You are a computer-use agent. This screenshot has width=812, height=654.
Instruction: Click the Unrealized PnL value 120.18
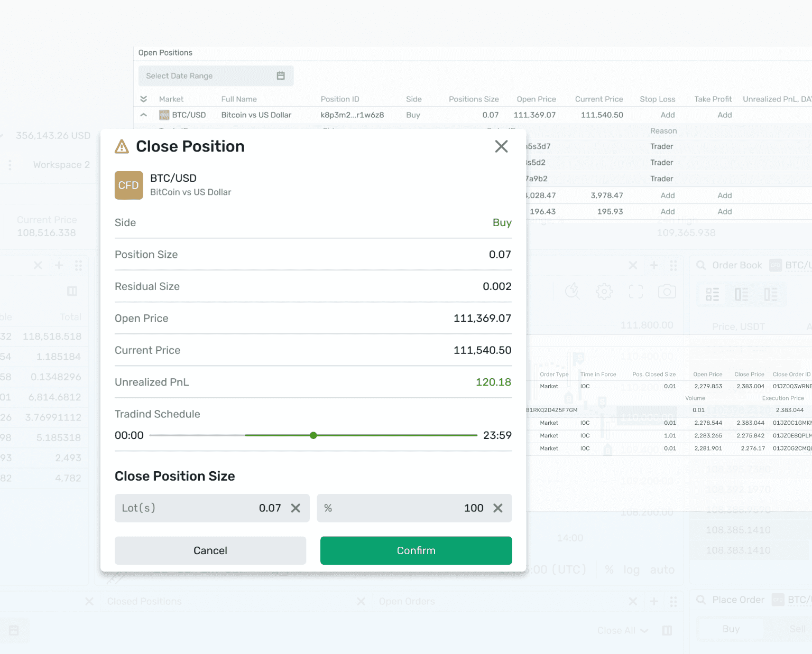tap(493, 382)
